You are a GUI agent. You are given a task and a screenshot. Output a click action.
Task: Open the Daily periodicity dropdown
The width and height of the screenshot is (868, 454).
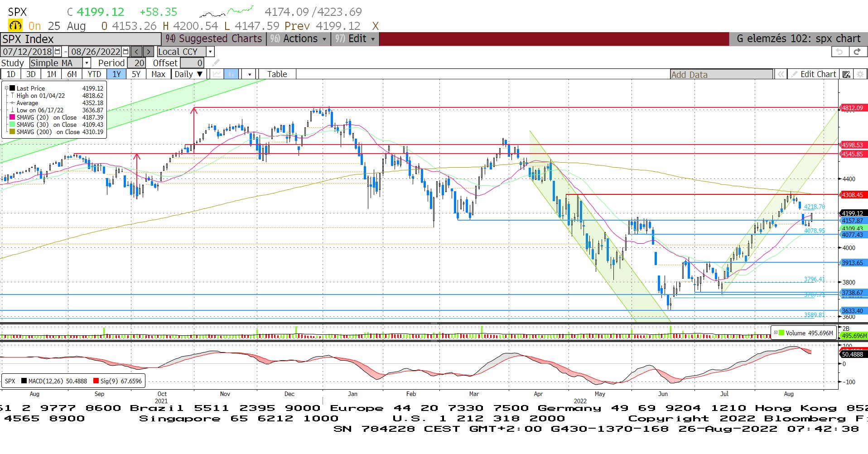(x=190, y=74)
